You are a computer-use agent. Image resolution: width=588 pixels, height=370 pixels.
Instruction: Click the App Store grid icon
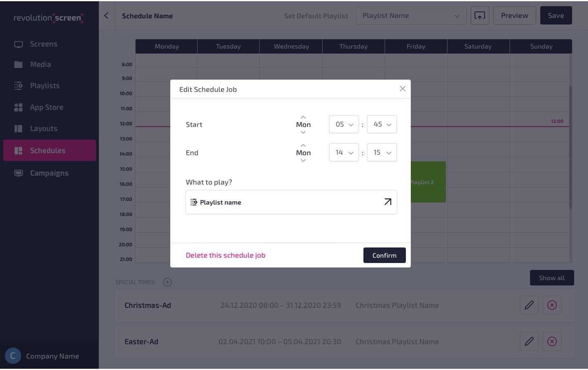[x=18, y=107]
